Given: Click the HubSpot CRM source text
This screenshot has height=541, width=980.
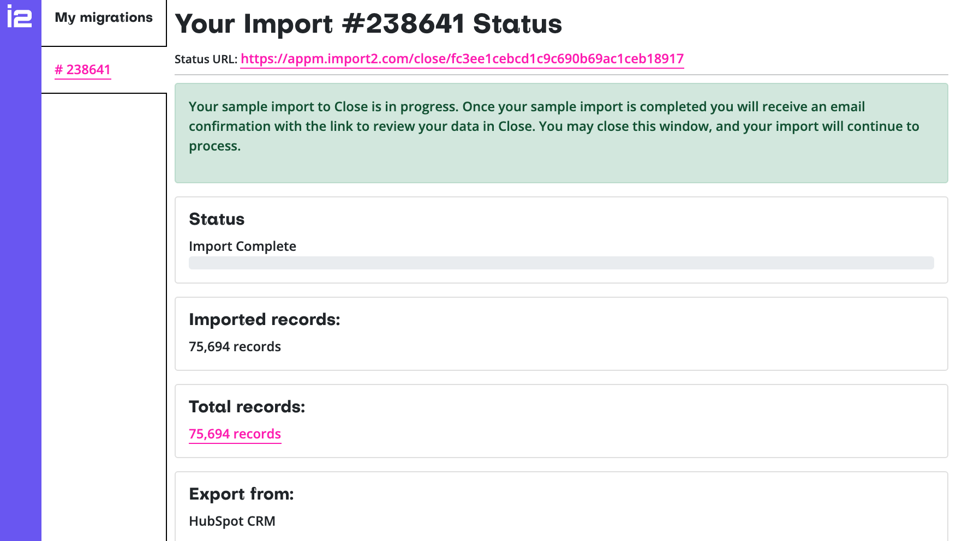Looking at the screenshot, I should (x=232, y=521).
